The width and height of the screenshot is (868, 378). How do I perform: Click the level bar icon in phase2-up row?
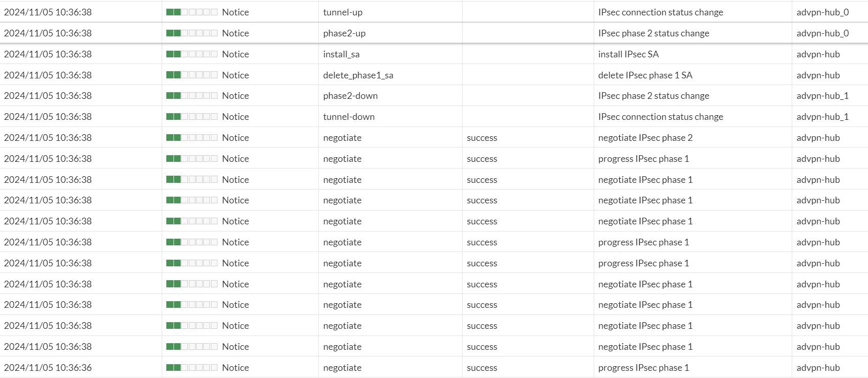(x=192, y=33)
